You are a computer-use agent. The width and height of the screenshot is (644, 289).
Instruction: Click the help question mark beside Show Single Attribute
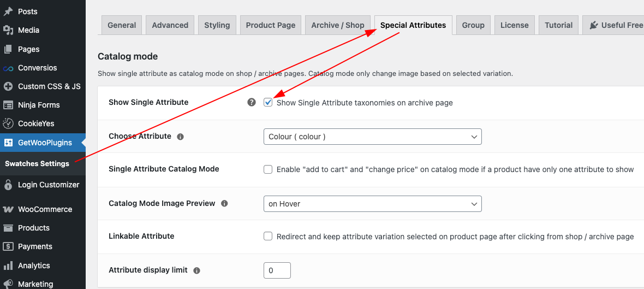pos(252,102)
